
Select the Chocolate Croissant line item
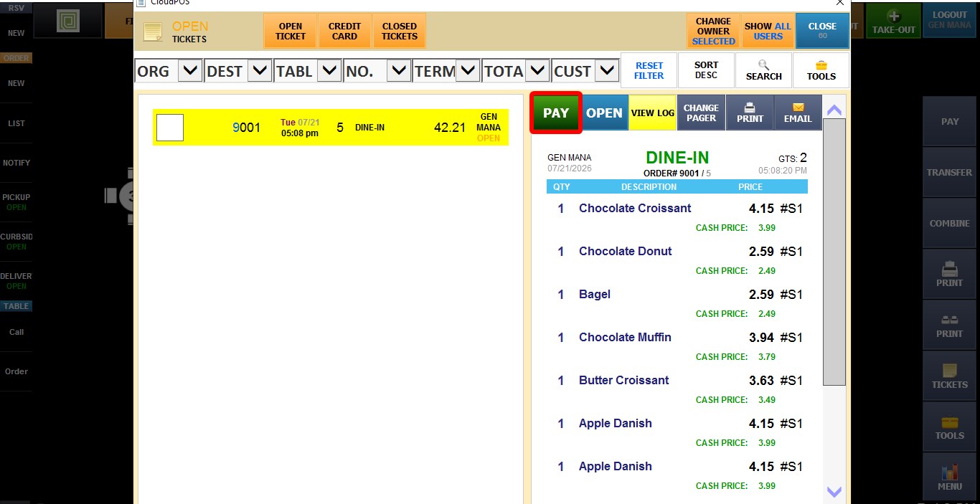677,209
